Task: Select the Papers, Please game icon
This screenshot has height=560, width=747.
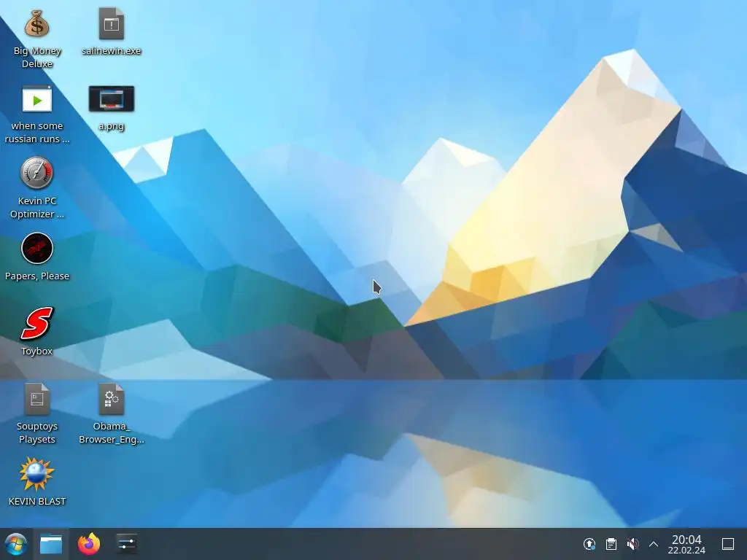Action: tap(37, 248)
